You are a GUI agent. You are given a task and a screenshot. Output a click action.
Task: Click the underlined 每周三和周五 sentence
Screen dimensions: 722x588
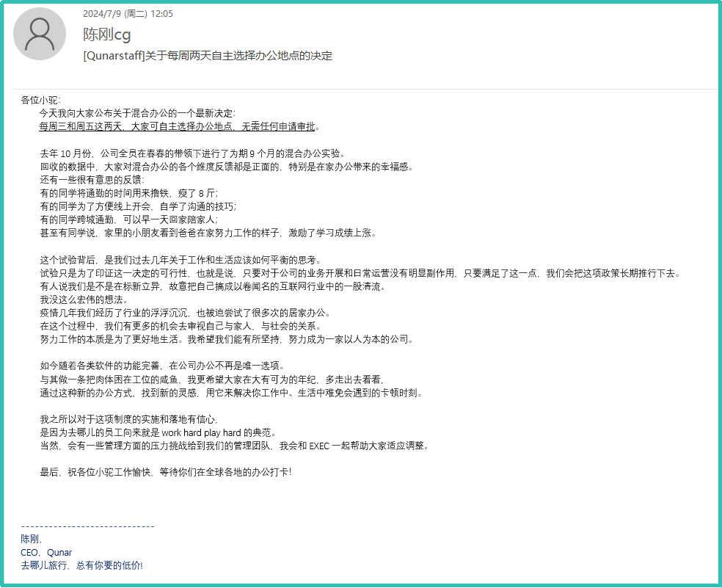click(x=178, y=126)
